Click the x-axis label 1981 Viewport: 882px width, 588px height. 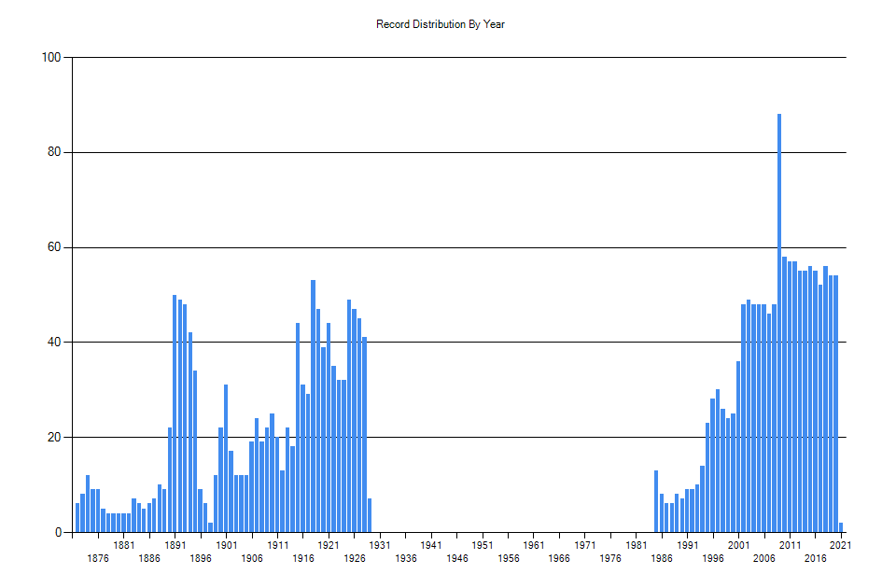tap(637, 545)
